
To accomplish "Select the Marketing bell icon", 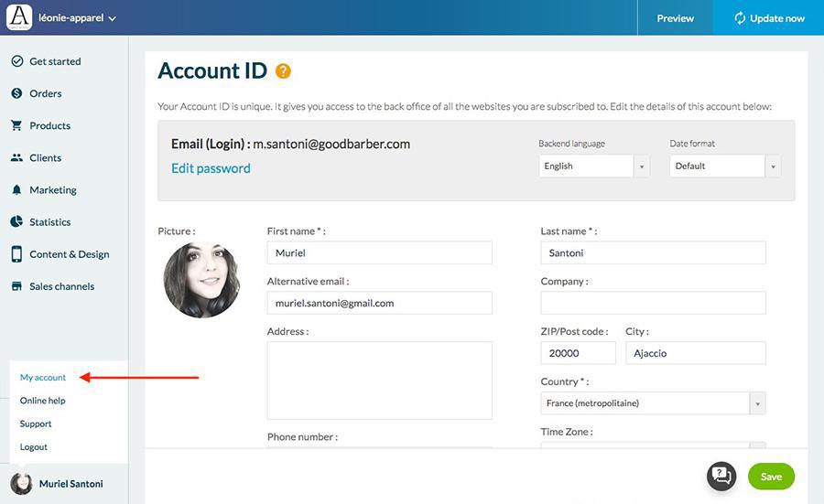I will [x=16, y=190].
